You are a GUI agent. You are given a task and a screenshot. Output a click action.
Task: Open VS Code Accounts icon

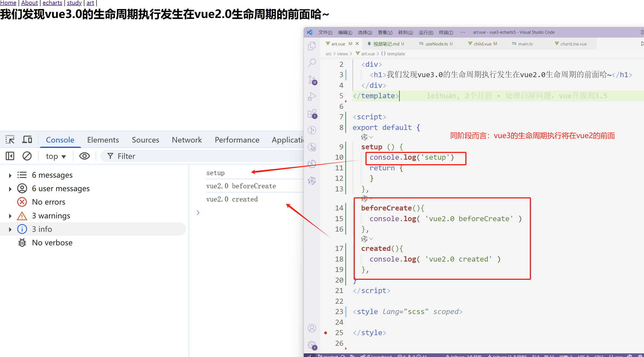312,328
